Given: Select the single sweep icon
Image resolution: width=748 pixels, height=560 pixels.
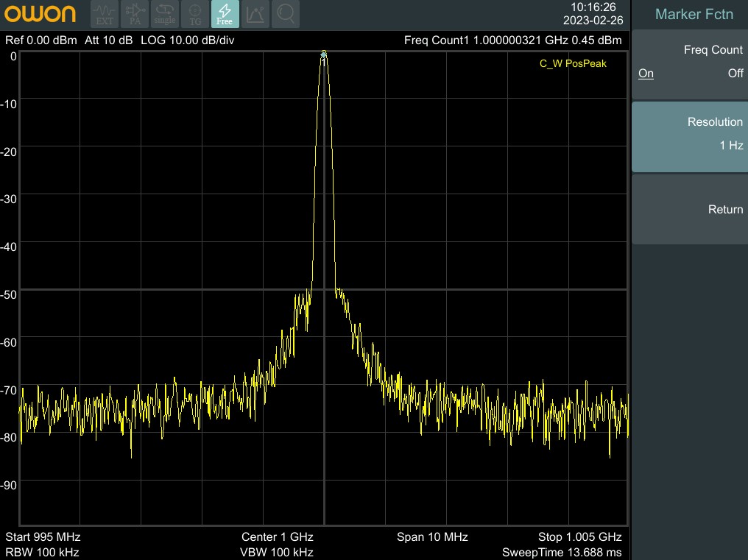Looking at the screenshot, I should 165,14.
